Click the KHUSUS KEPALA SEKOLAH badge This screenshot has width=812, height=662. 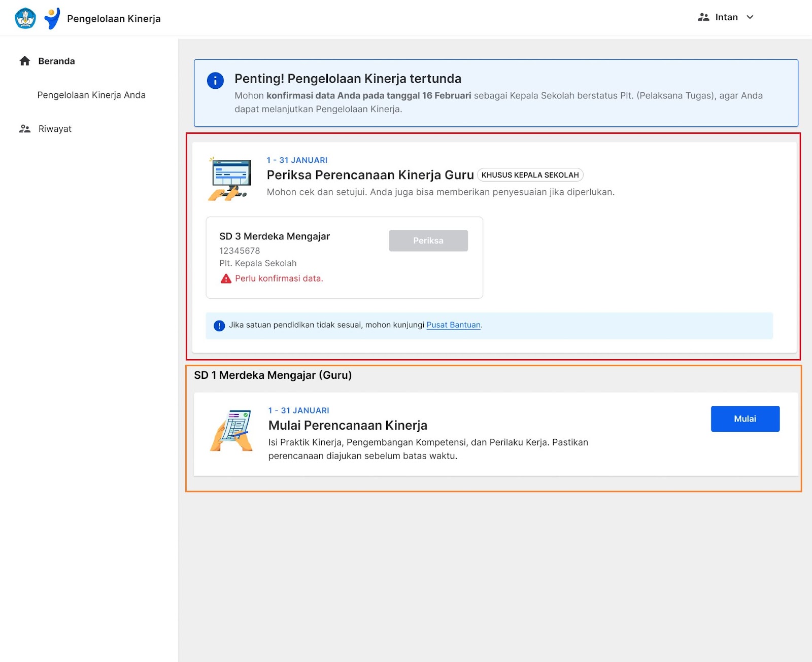click(x=530, y=175)
